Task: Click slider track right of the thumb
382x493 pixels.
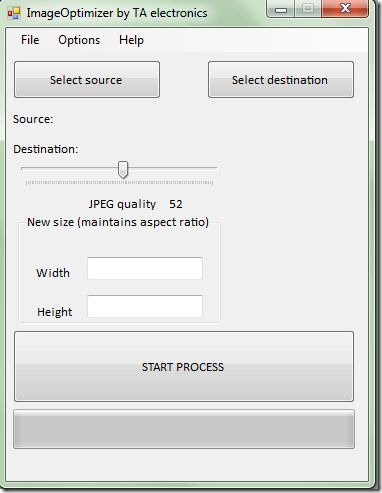Action: click(173, 168)
